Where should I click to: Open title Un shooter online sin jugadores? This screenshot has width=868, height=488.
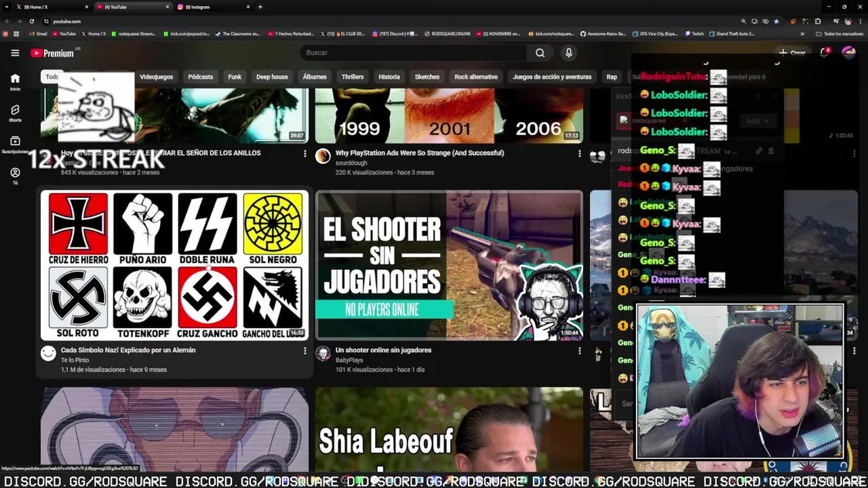(x=383, y=350)
